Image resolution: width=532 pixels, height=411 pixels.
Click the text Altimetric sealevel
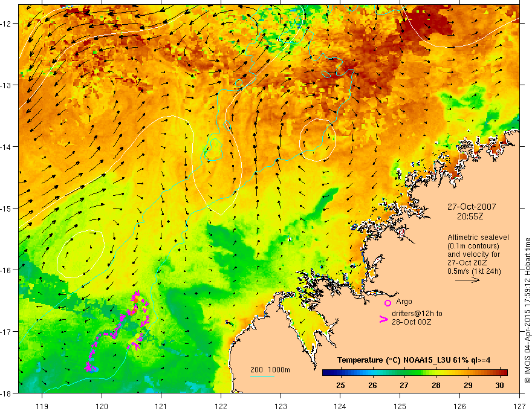pyautogui.click(x=478, y=238)
